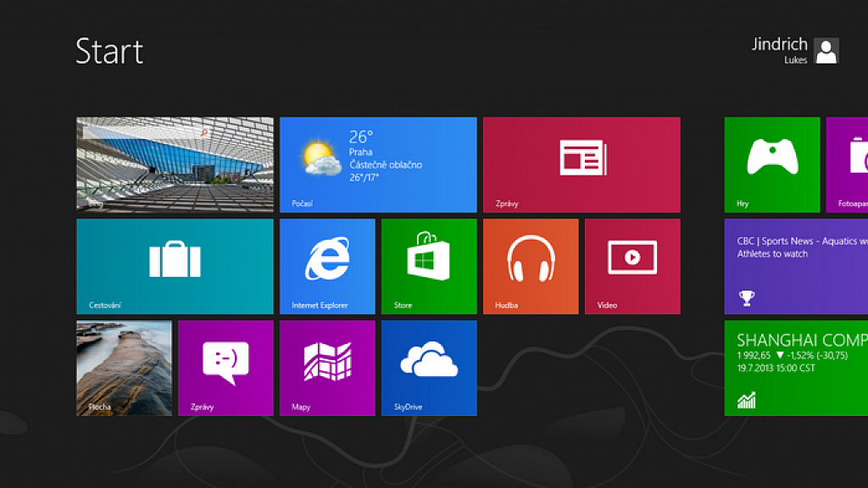Open the Shanghai Composite finance tile
This screenshot has width=868, height=488.
(796, 368)
